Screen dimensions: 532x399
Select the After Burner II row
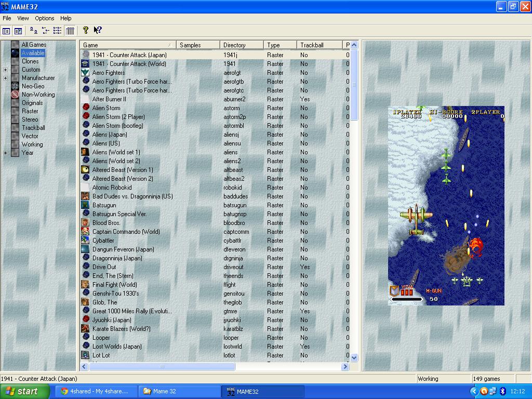coord(215,99)
